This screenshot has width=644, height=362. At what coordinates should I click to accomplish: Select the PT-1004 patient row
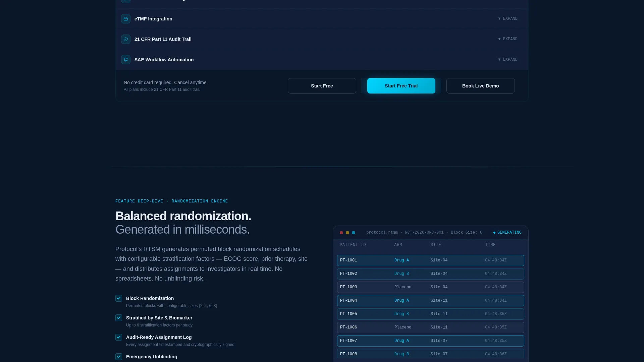[431, 301]
